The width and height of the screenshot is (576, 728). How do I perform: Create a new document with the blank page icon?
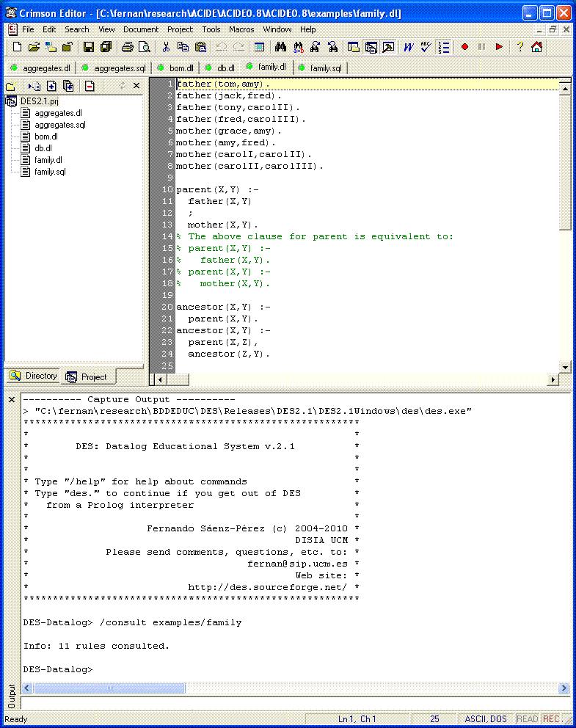point(17,47)
